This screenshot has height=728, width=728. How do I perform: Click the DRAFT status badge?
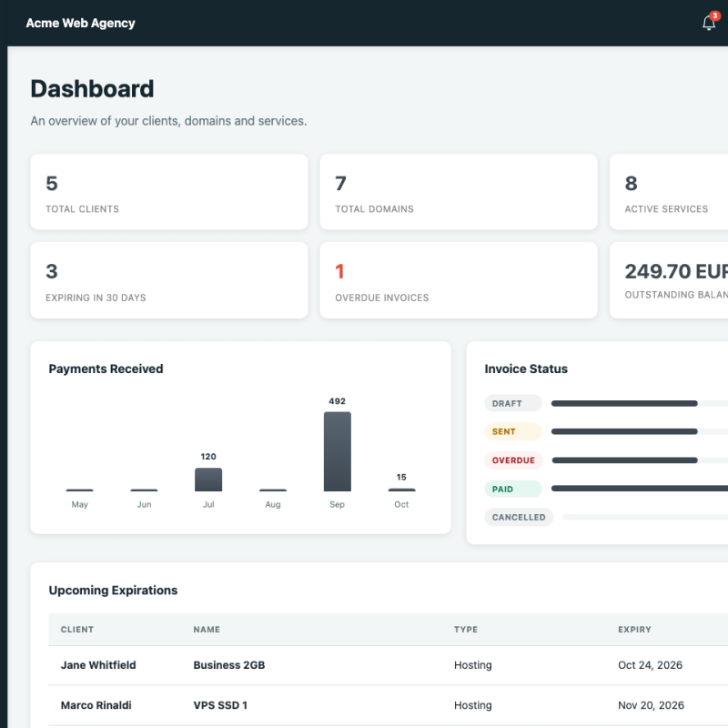[x=513, y=403]
